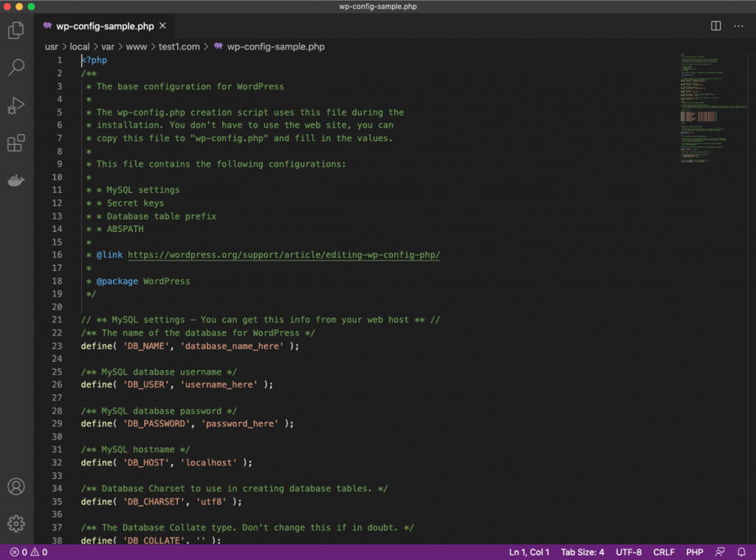Click the 'database_name_here' string
756x560 pixels.
(x=232, y=346)
